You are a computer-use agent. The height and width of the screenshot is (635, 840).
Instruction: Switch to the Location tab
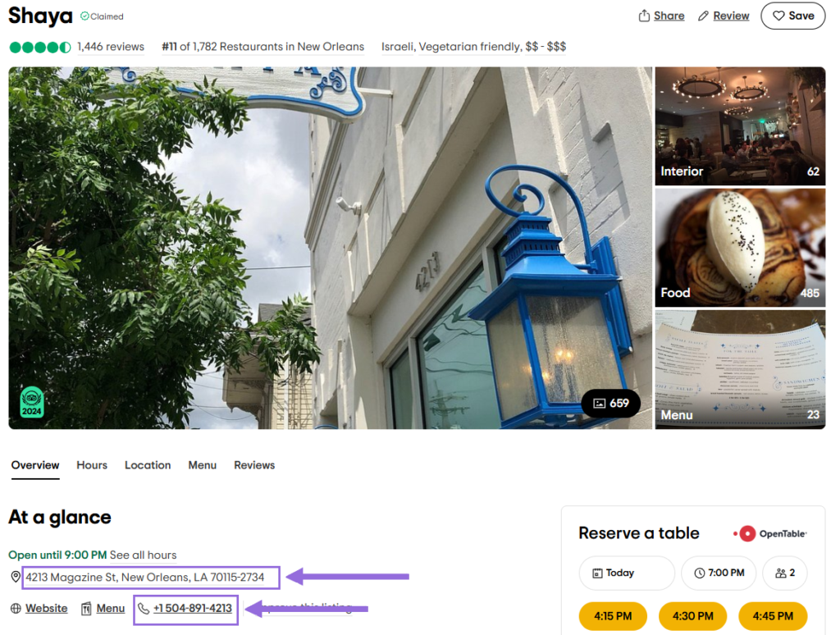tap(148, 465)
